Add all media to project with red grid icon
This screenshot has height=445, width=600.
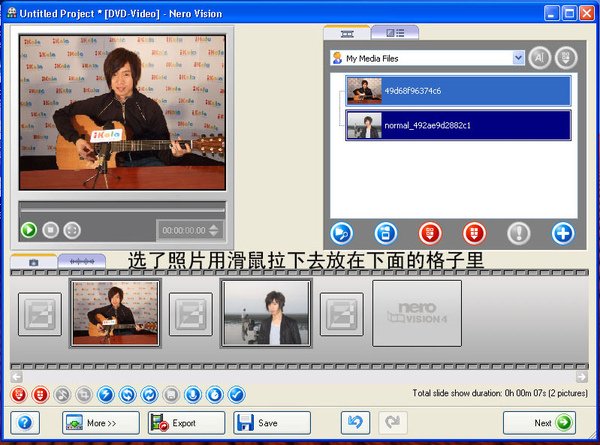click(x=474, y=233)
